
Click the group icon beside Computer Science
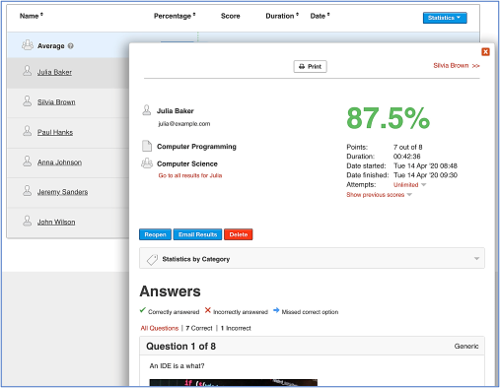coord(147,163)
